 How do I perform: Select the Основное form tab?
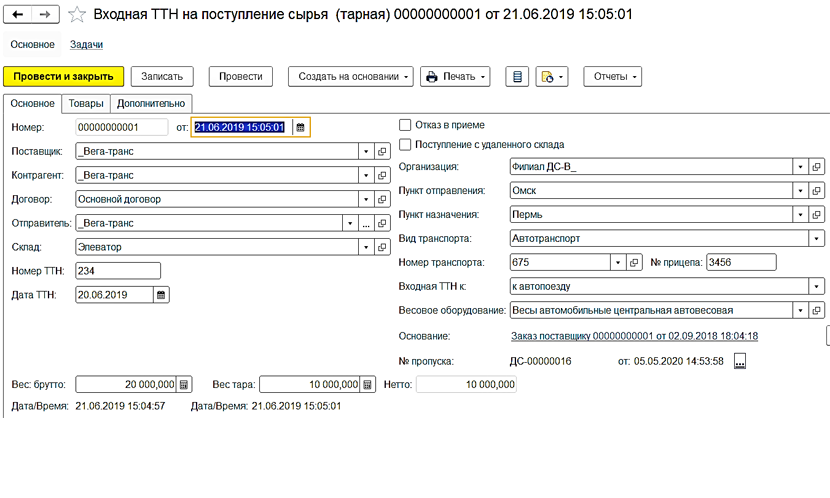[32, 103]
